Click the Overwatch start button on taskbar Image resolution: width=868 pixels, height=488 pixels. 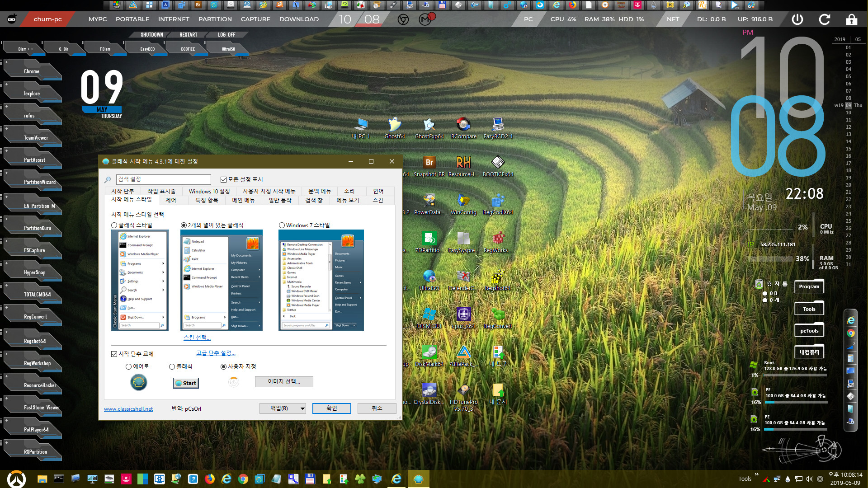click(x=16, y=479)
